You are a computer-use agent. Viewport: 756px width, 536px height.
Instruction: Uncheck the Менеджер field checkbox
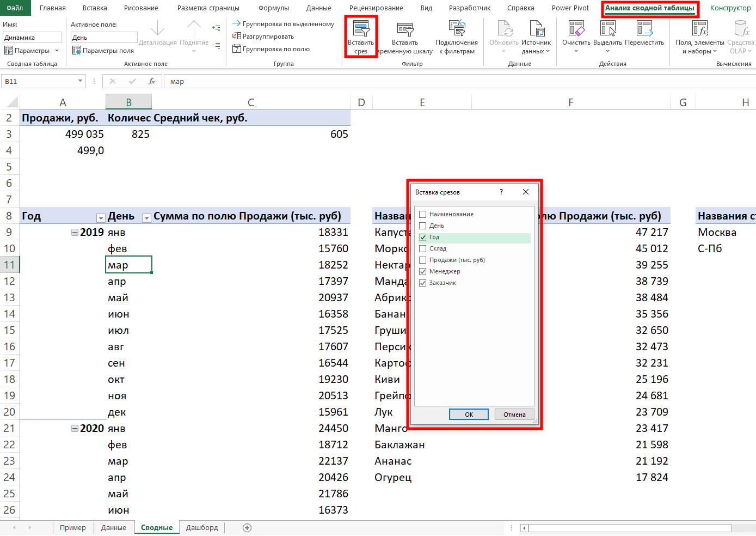pyautogui.click(x=423, y=271)
